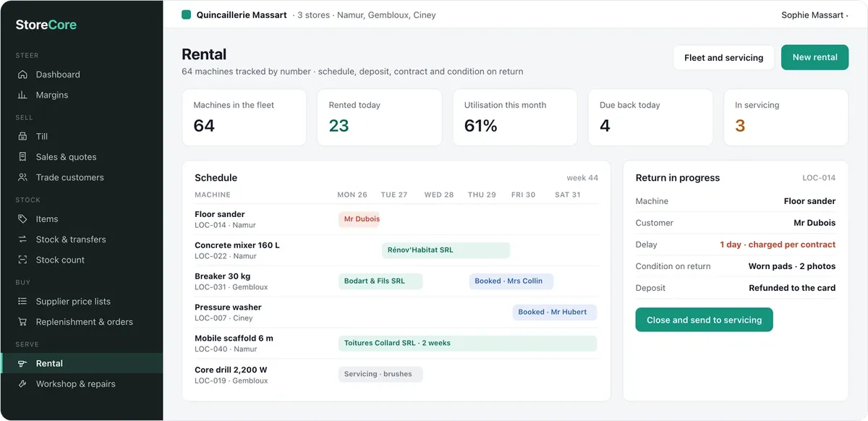Open Fleet and servicing
The height and width of the screenshot is (421, 868).
[x=723, y=58]
